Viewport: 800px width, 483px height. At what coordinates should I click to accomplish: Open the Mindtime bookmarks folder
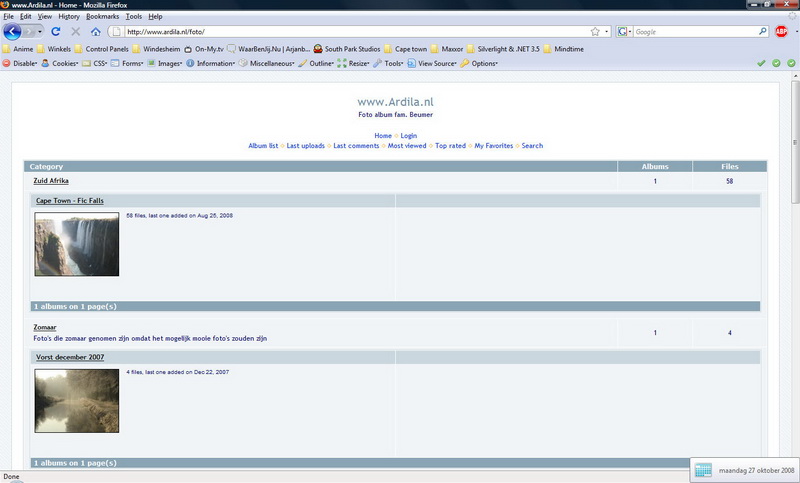564,49
